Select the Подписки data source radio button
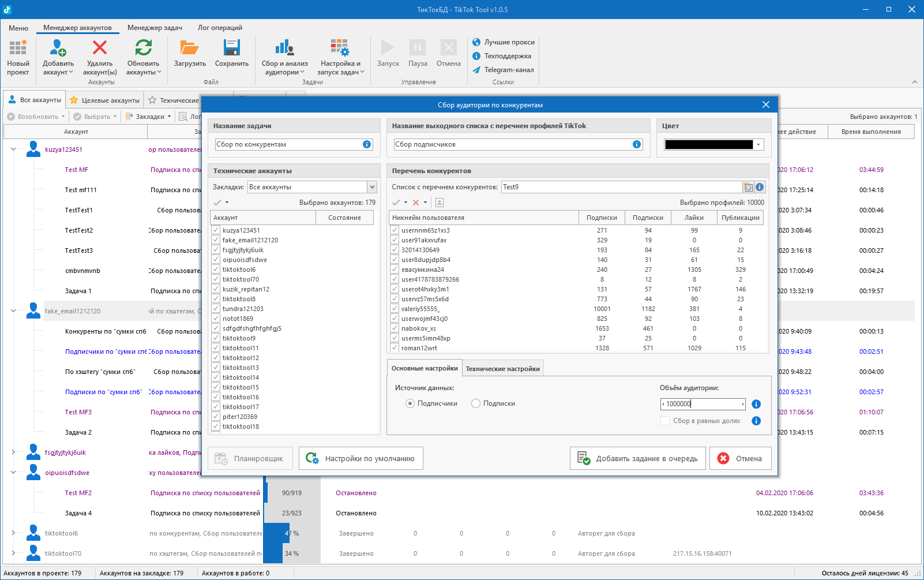924x580 pixels. click(476, 403)
